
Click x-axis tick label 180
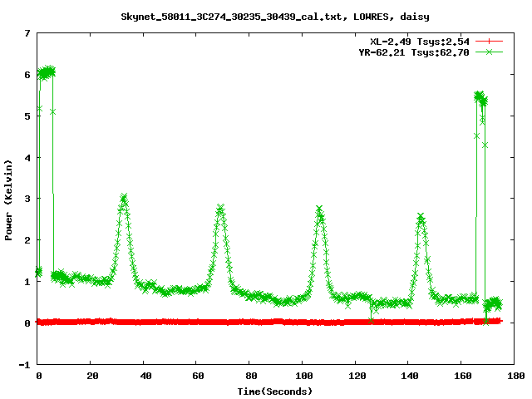click(x=515, y=376)
